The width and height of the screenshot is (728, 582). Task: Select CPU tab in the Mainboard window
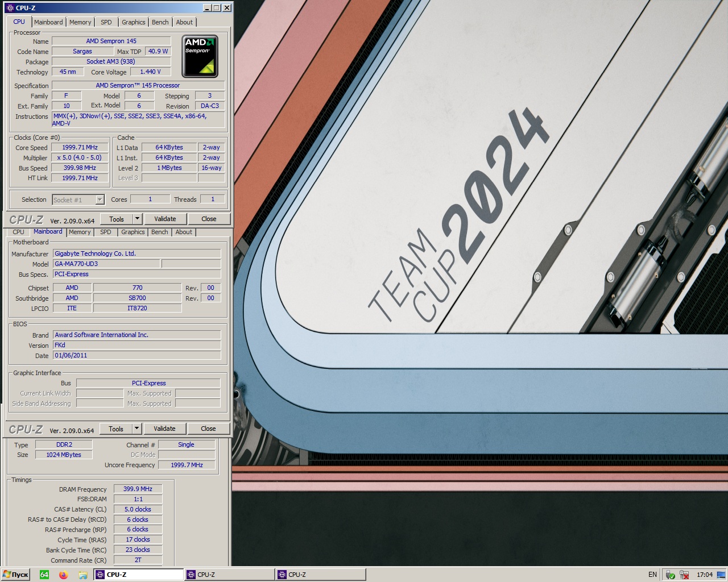(x=18, y=232)
